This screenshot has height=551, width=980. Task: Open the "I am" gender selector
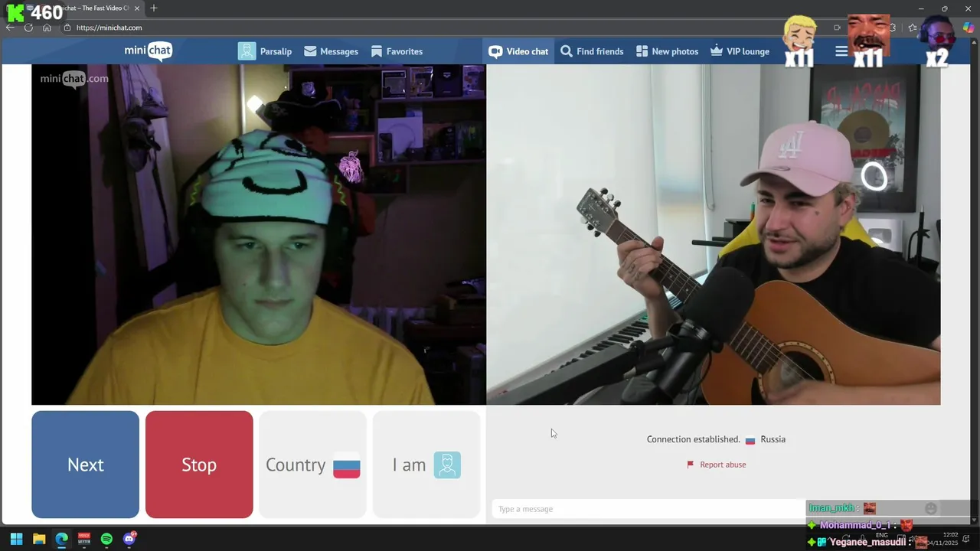[426, 465]
